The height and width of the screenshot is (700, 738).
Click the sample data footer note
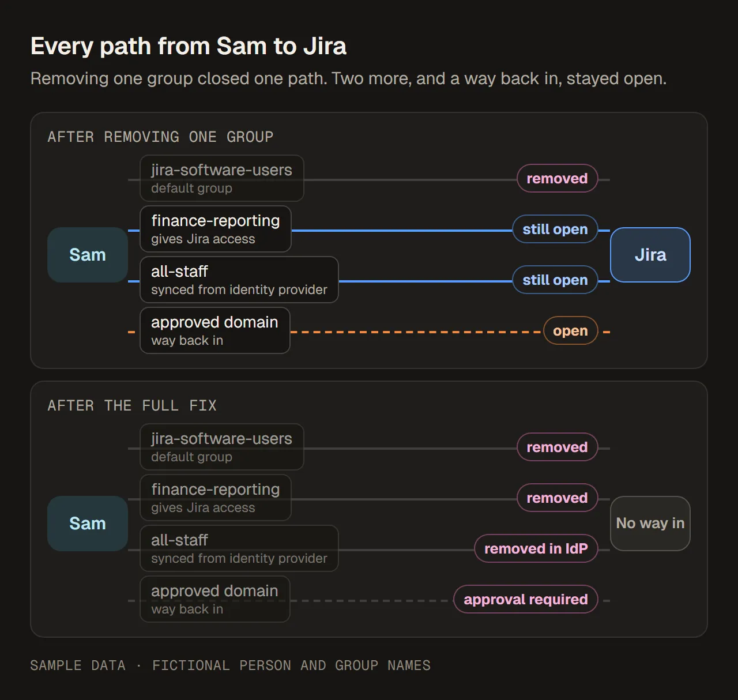pyautogui.click(x=231, y=665)
